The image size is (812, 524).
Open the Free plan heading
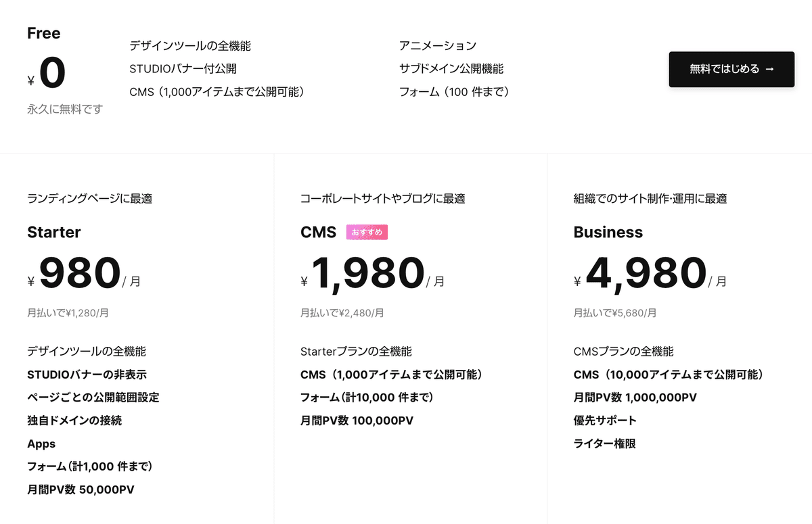click(x=44, y=33)
